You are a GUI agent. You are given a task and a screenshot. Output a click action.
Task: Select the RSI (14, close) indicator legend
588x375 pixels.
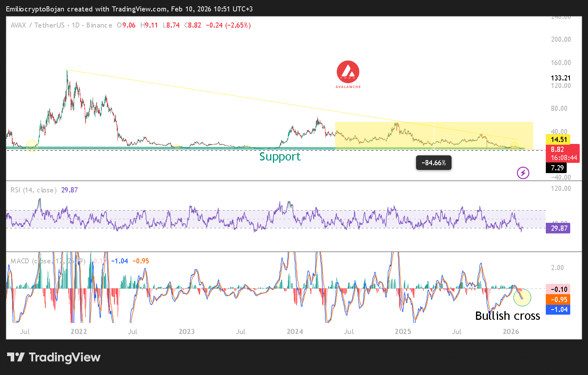pos(34,190)
